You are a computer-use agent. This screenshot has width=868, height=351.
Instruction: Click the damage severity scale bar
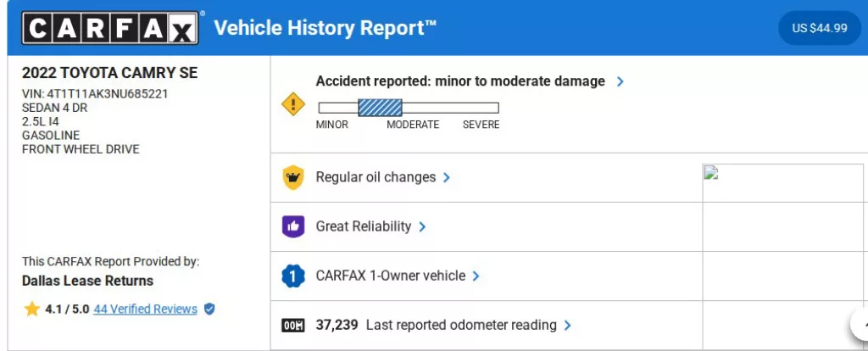coord(408,108)
